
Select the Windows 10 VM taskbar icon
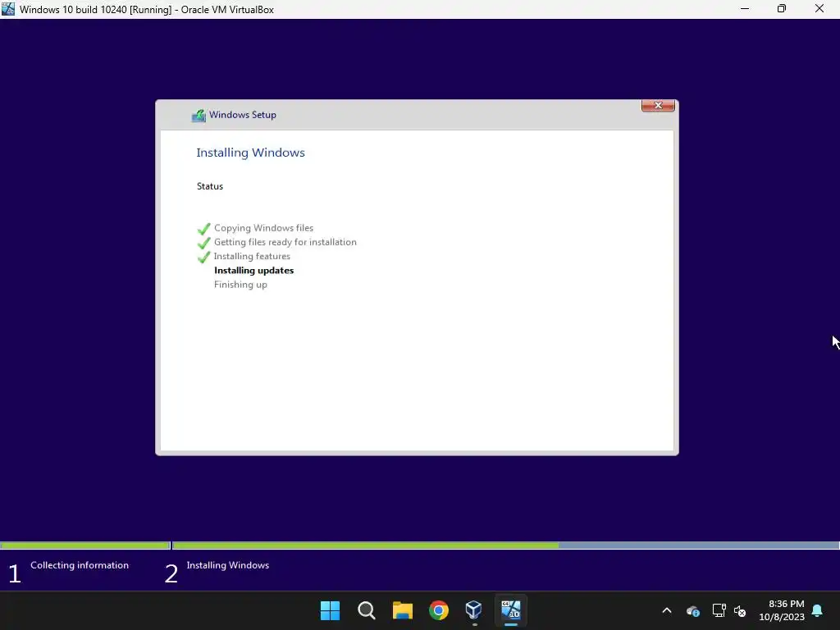(510, 610)
